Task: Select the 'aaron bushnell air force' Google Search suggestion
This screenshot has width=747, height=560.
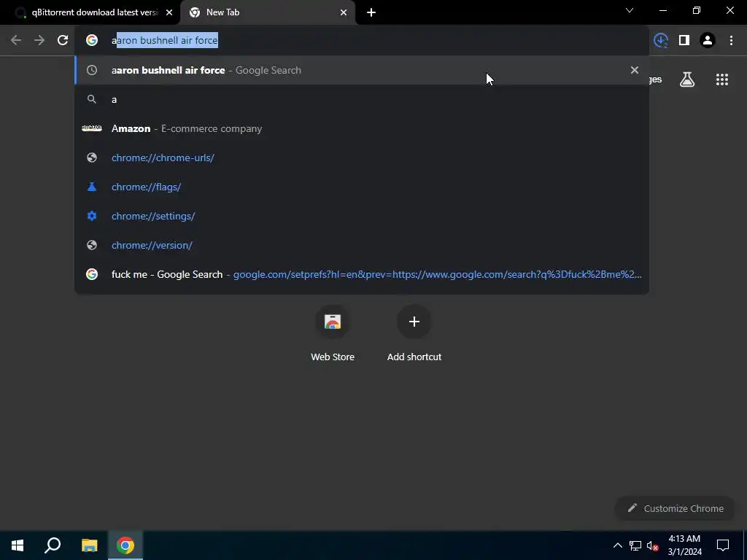Action: 362,71
